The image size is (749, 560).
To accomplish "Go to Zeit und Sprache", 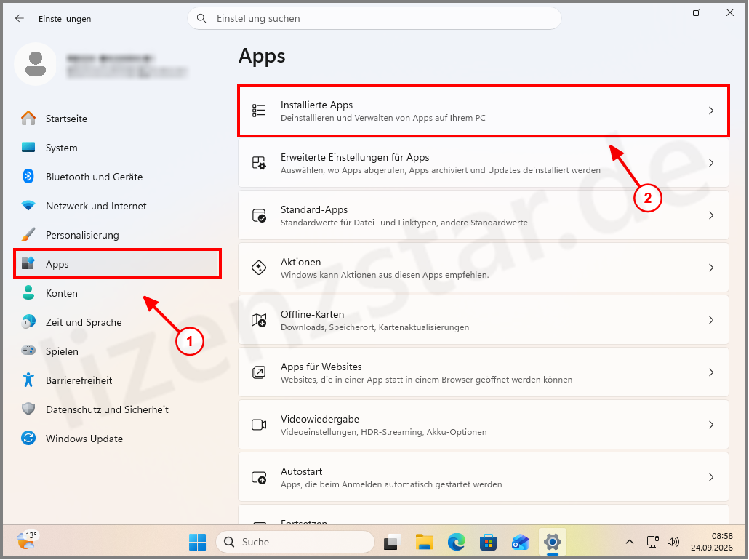I will [x=118, y=322].
